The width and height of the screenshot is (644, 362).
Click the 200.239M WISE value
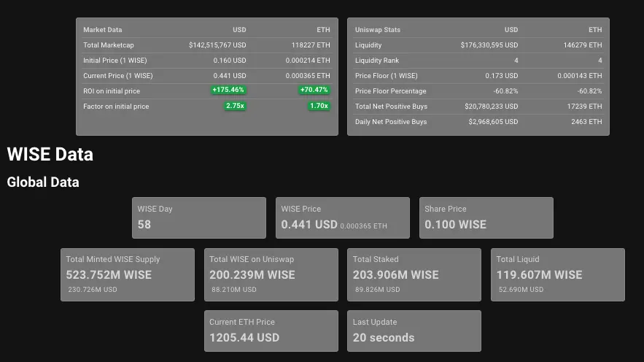click(252, 275)
